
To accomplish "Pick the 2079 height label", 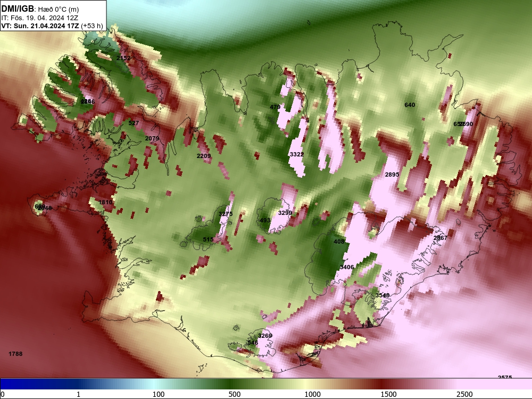I will (152, 138).
